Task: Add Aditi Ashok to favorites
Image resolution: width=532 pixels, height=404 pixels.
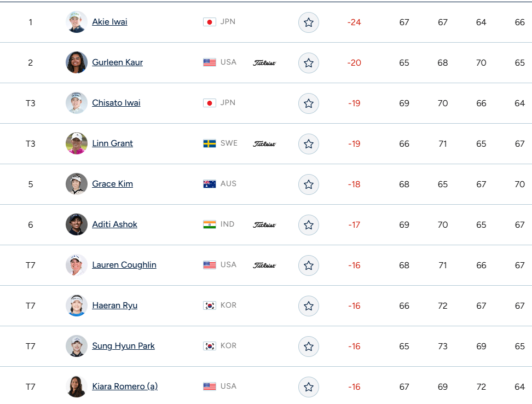Action: [x=308, y=225]
